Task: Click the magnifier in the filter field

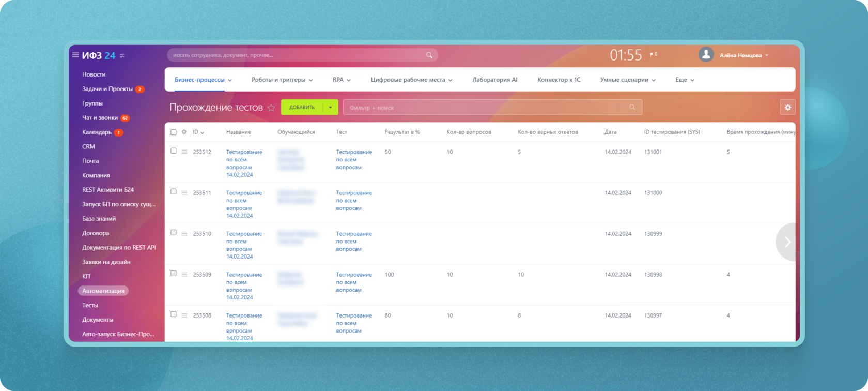Action: point(632,107)
